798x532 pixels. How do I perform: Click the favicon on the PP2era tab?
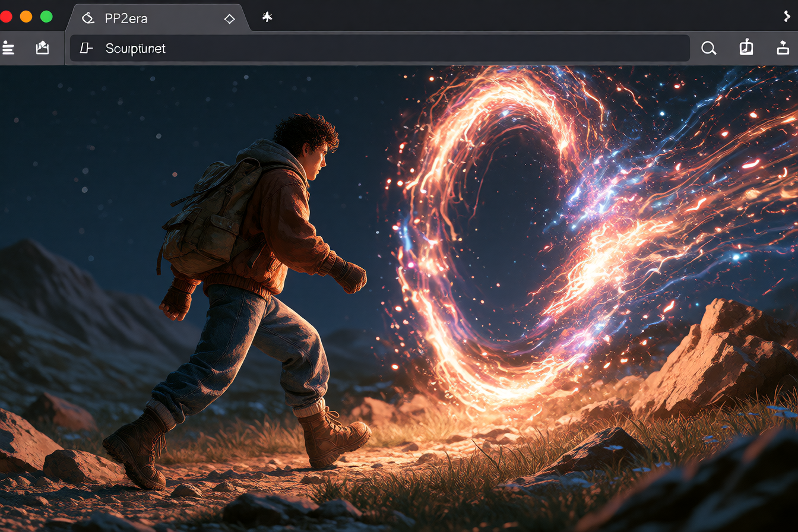(x=88, y=18)
